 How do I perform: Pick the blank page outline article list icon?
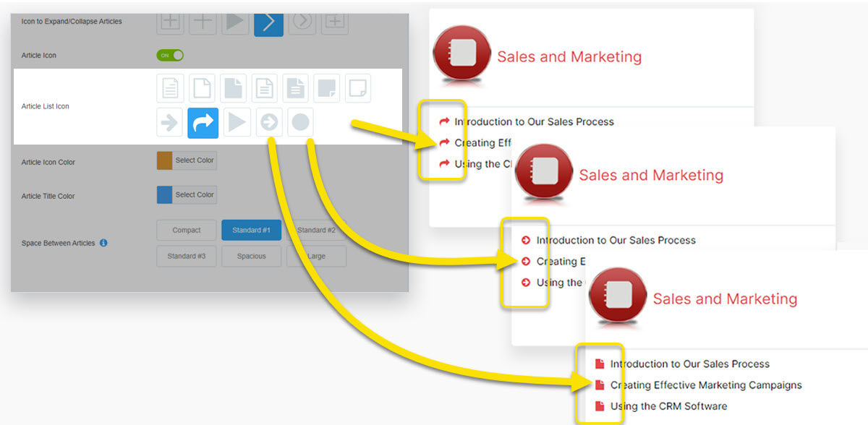coord(202,88)
